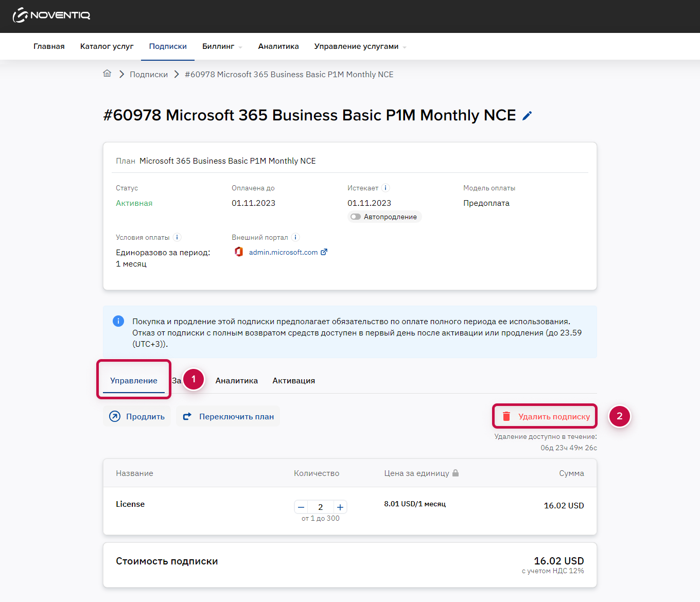Go to Главная in navigation
This screenshot has height=602, width=700.
49,46
